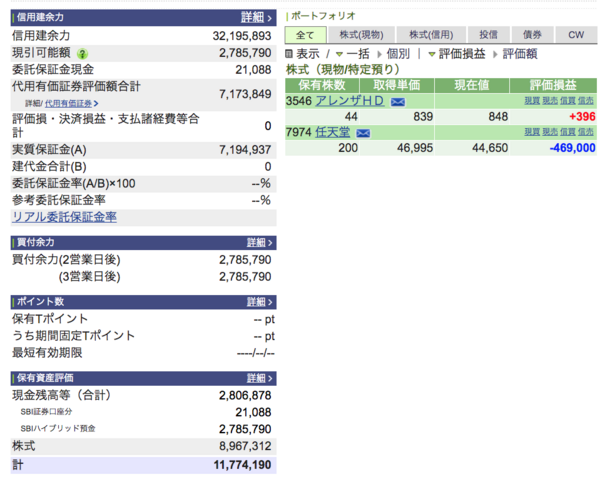Screen dimensions: 600x482
Task: Click 現売 in the 任天堂 row
Action: (550, 132)
